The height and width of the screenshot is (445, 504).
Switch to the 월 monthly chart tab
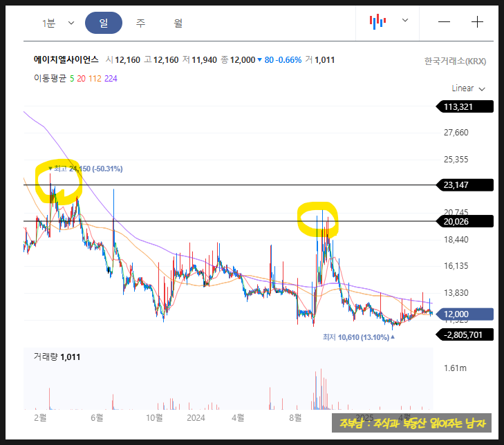pos(178,23)
